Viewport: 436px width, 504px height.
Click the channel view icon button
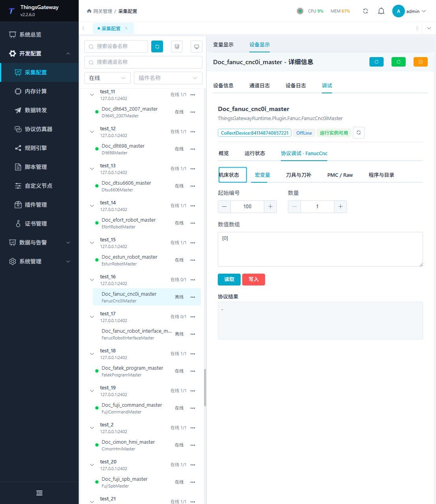coord(177,46)
